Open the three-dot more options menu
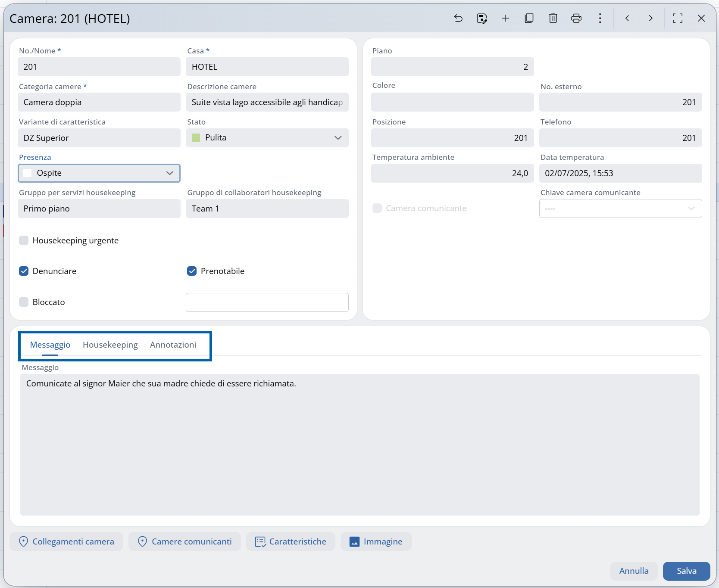 600,18
